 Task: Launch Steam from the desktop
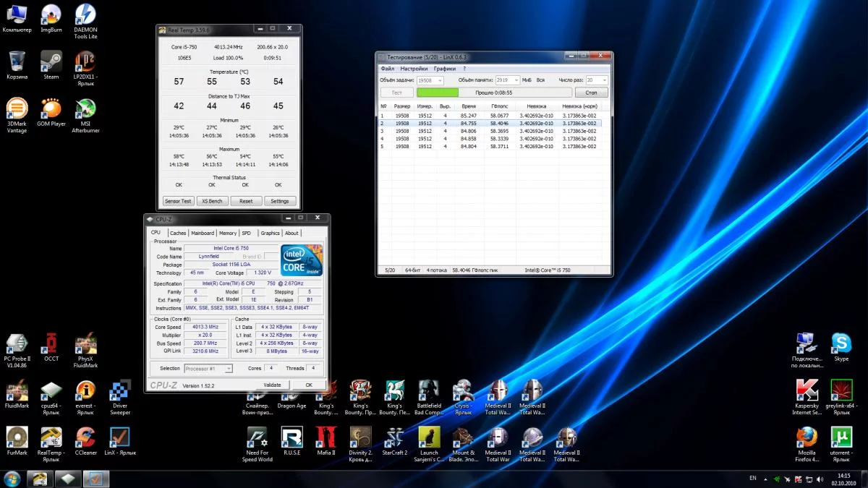click(x=51, y=62)
